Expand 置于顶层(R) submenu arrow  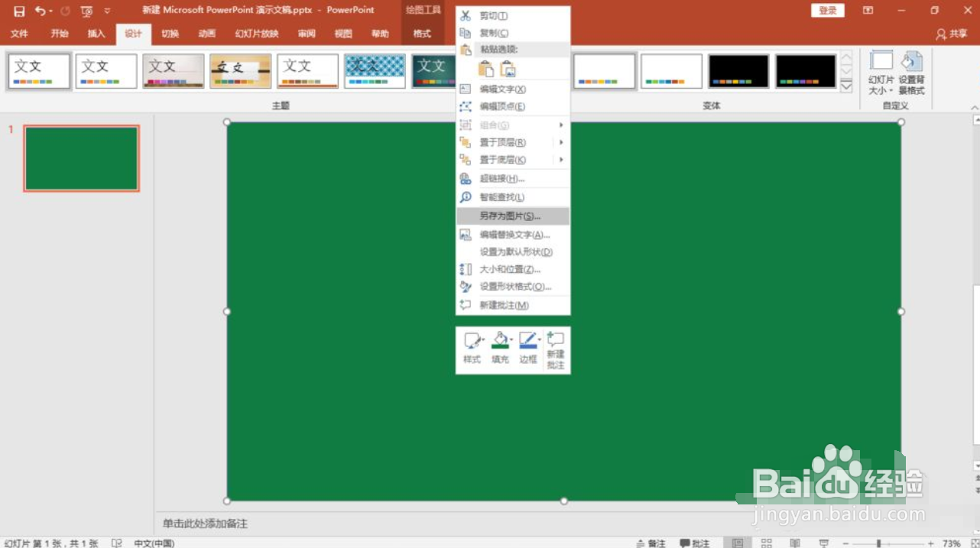point(561,142)
